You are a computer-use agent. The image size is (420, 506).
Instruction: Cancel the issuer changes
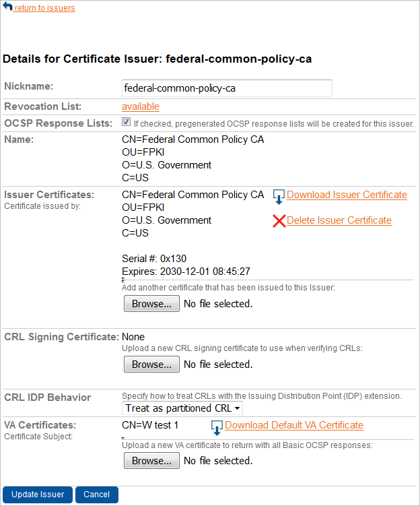click(97, 495)
